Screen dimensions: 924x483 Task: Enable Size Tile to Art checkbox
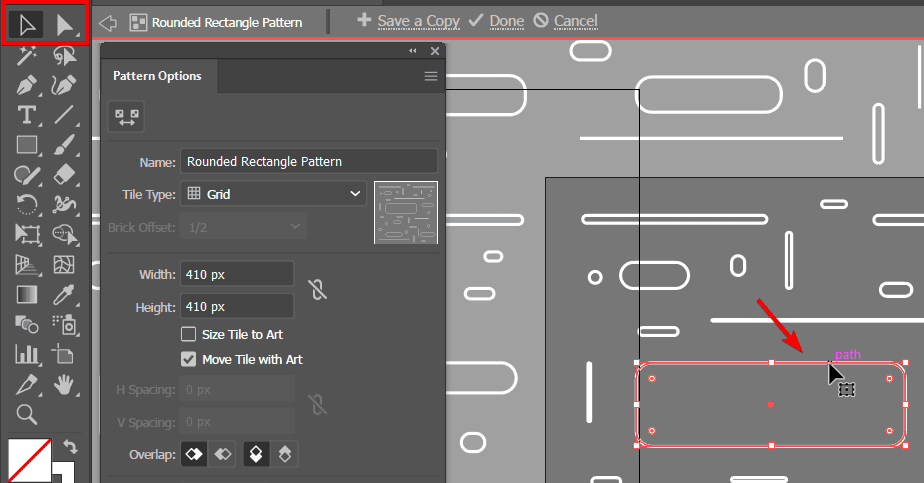188,335
